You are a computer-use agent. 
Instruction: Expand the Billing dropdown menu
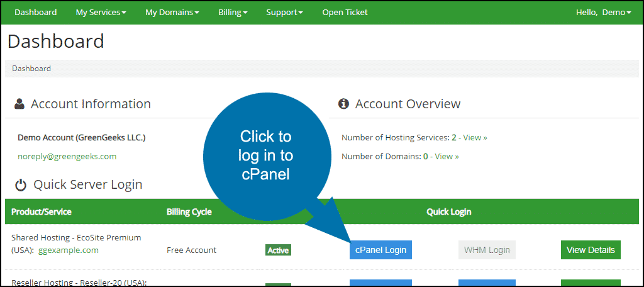233,13
